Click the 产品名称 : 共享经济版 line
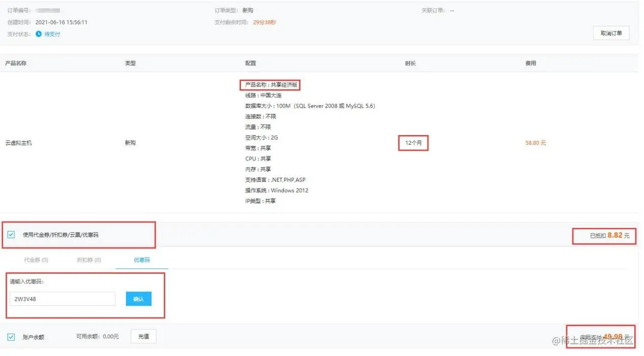Viewport: 644px width, 356px height. pyautogui.click(x=271, y=85)
